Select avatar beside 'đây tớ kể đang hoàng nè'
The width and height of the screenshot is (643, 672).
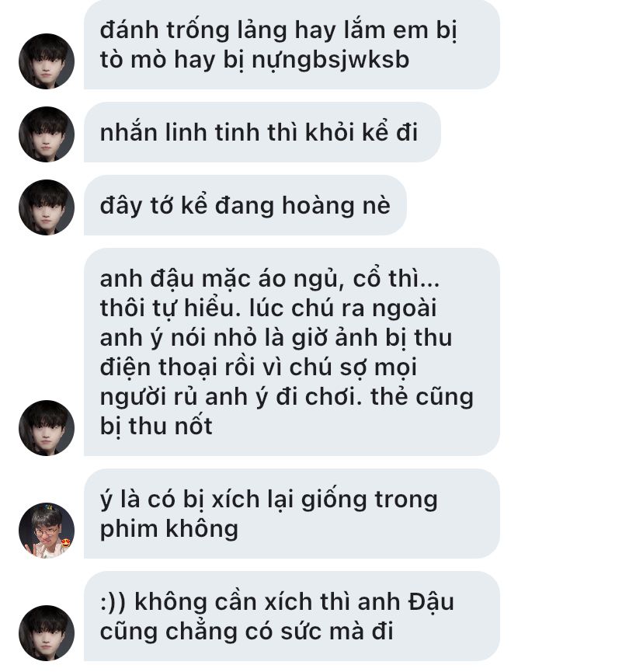(x=47, y=207)
